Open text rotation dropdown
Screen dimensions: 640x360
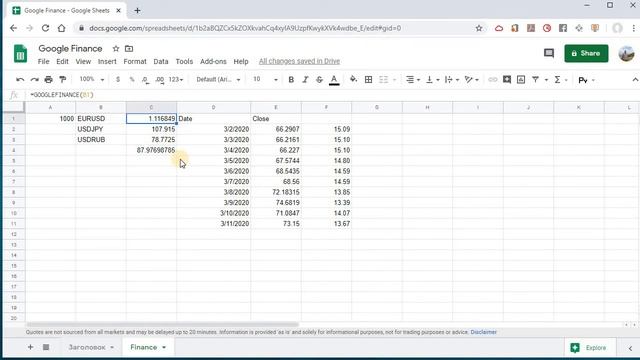click(x=471, y=80)
